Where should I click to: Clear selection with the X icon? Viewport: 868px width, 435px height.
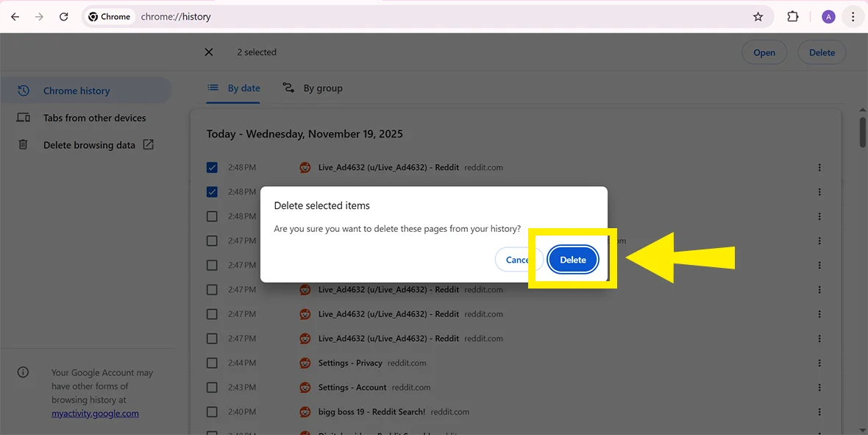209,52
